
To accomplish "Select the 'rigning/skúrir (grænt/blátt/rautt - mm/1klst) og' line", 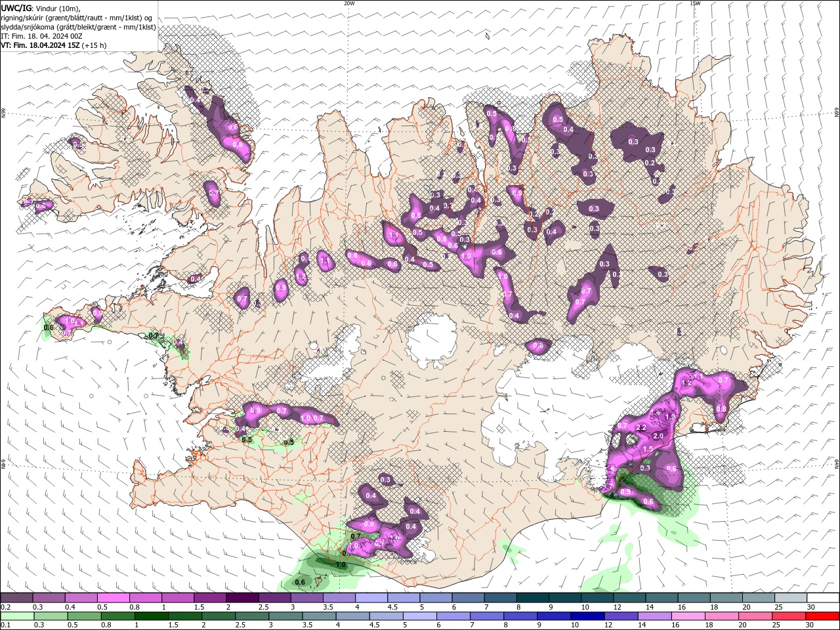I will click(77, 17).
